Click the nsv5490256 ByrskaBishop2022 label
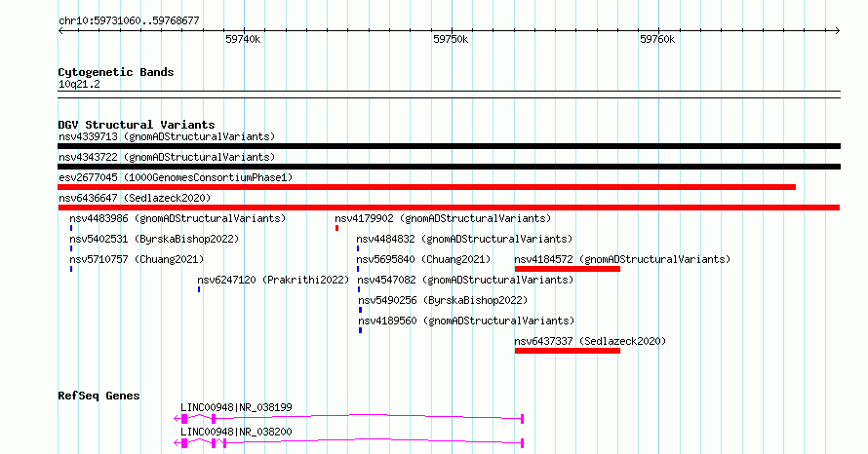 click(443, 300)
